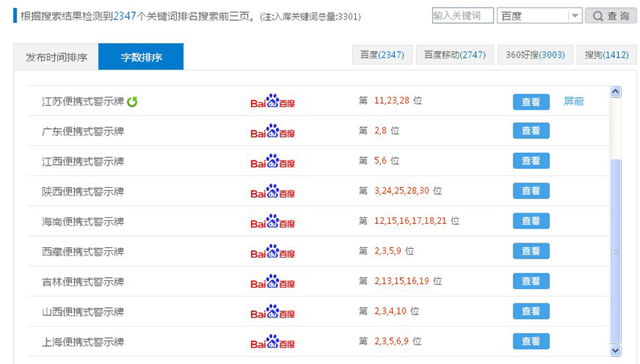This screenshot has width=640, height=364.
Task: Click the keyword 西藏便携式警示牌
Action: click(83, 252)
